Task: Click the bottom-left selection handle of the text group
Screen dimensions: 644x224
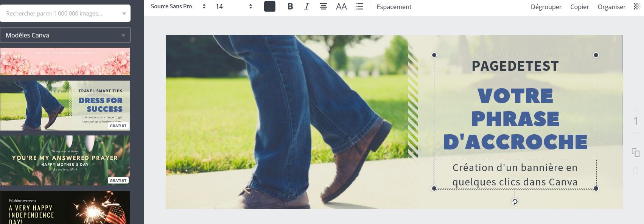Action: coord(434,188)
